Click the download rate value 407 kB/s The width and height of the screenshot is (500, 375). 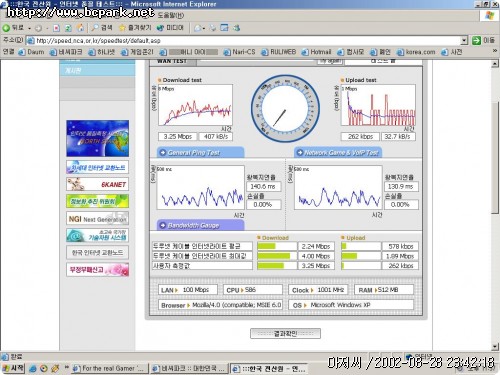point(215,137)
